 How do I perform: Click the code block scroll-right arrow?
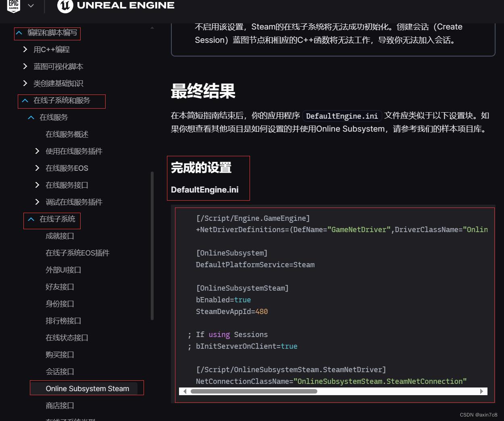pos(481,391)
